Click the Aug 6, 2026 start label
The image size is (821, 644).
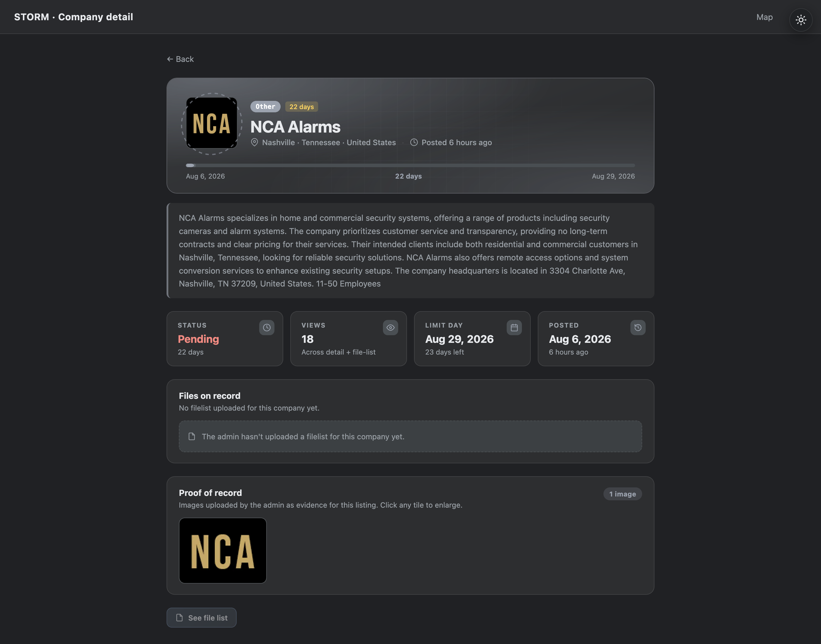(205, 176)
